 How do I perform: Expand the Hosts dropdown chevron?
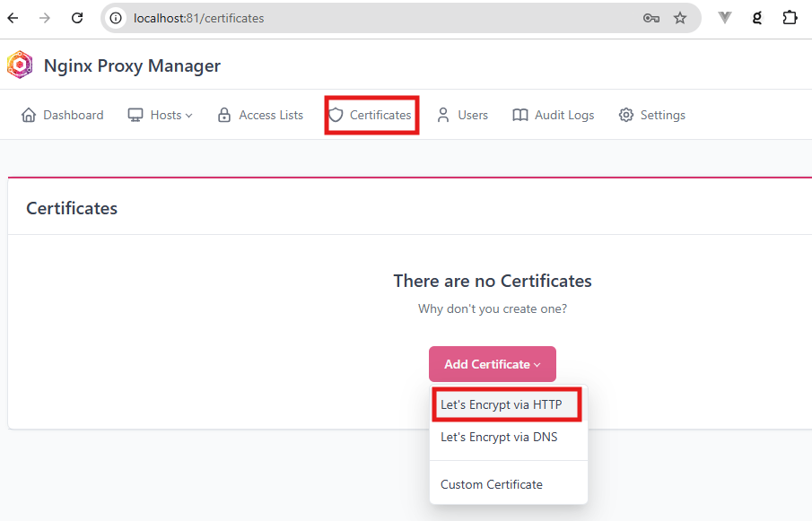(x=189, y=116)
